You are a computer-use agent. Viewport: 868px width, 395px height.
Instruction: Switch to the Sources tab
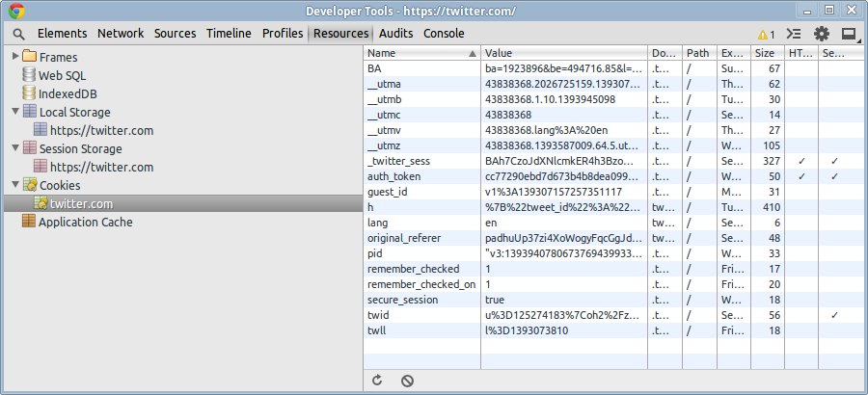(x=175, y=33)
